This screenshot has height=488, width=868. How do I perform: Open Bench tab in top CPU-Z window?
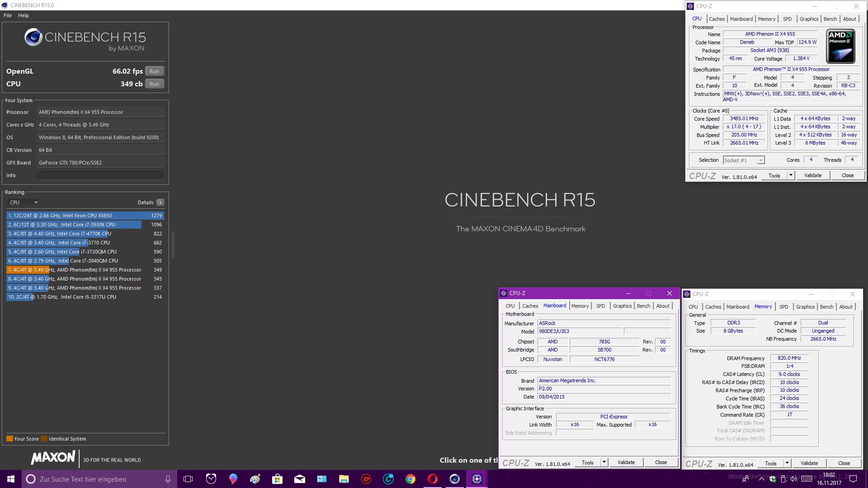(x=830, y=19)
